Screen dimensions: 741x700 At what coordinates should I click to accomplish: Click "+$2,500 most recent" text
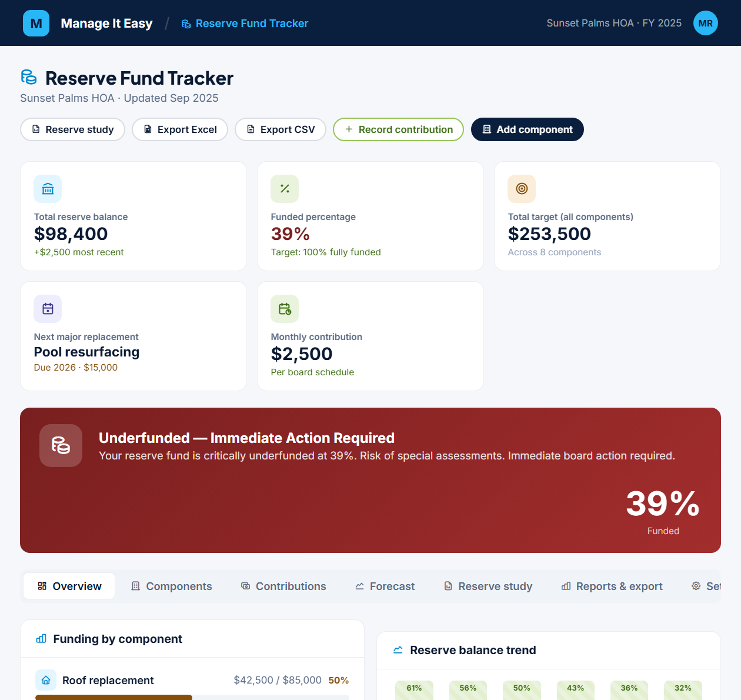[79, 252]
